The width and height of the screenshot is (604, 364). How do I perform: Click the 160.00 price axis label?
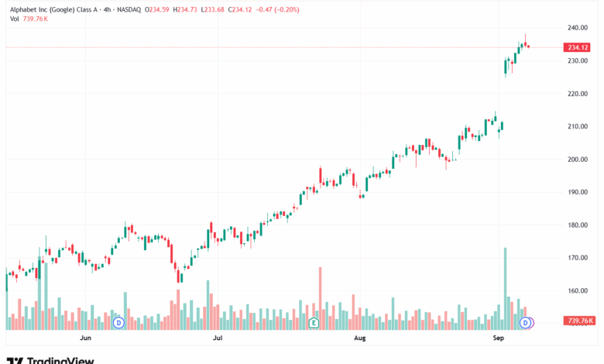[576, 291]
